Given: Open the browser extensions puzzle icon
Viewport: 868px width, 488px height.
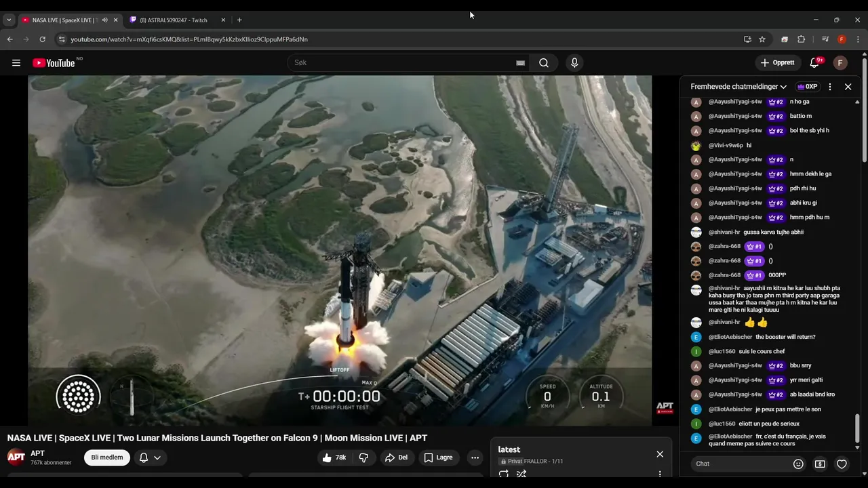Looking at the screenshot, I should point(801,39).
